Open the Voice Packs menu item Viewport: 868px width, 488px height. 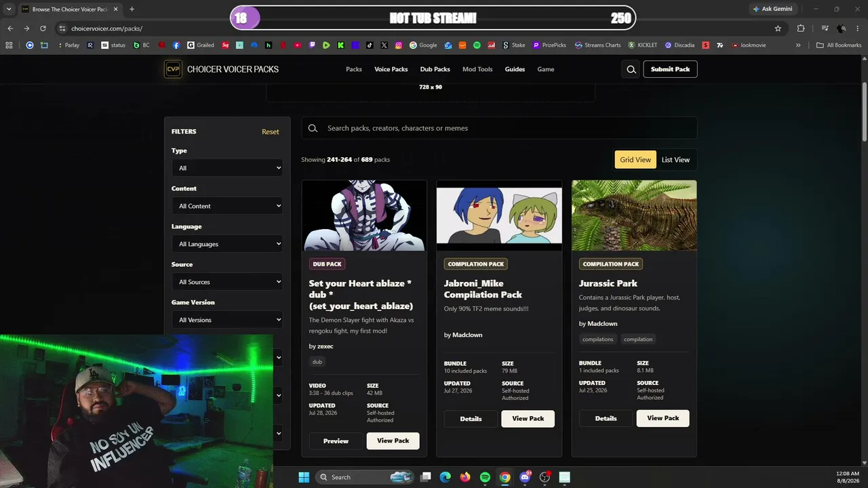[391, 69]
